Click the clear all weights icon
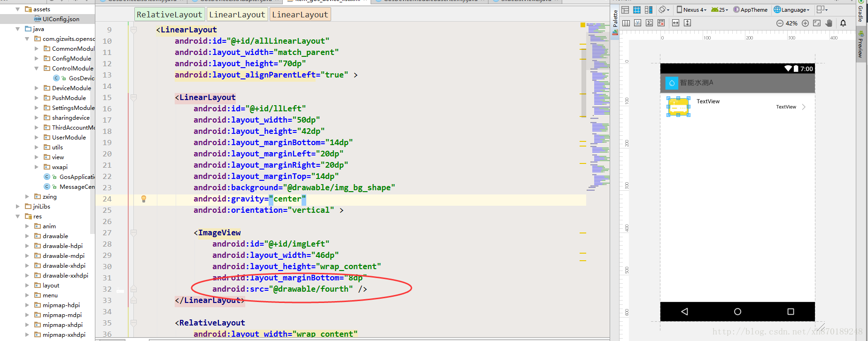This screenshot has height=341, width=868. 661,23
